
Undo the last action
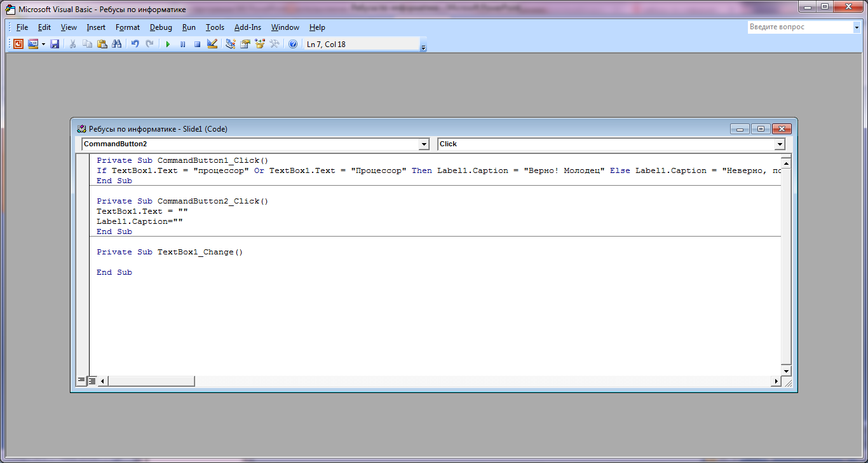coord(135,44)
